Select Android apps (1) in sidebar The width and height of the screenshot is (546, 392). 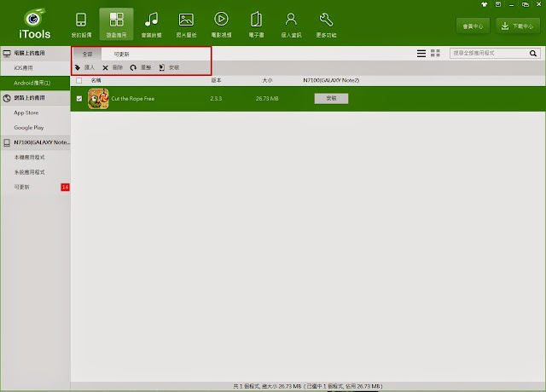(35, 83)
